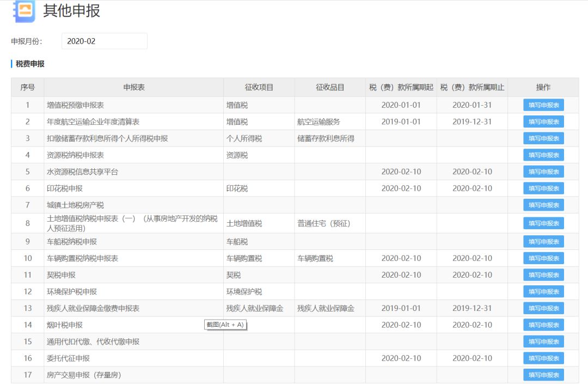Click the 环境保护税申报 row name

click(x=72, y=291)
